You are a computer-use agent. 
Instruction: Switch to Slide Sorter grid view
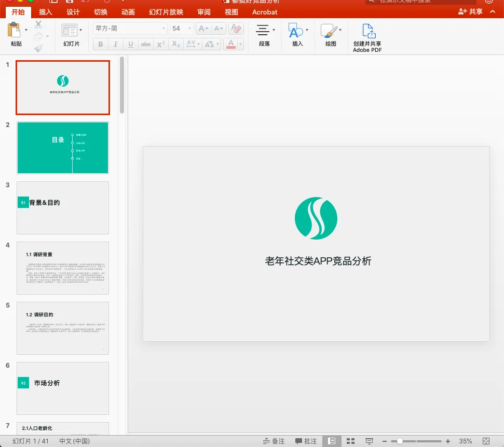click(350, 441)
